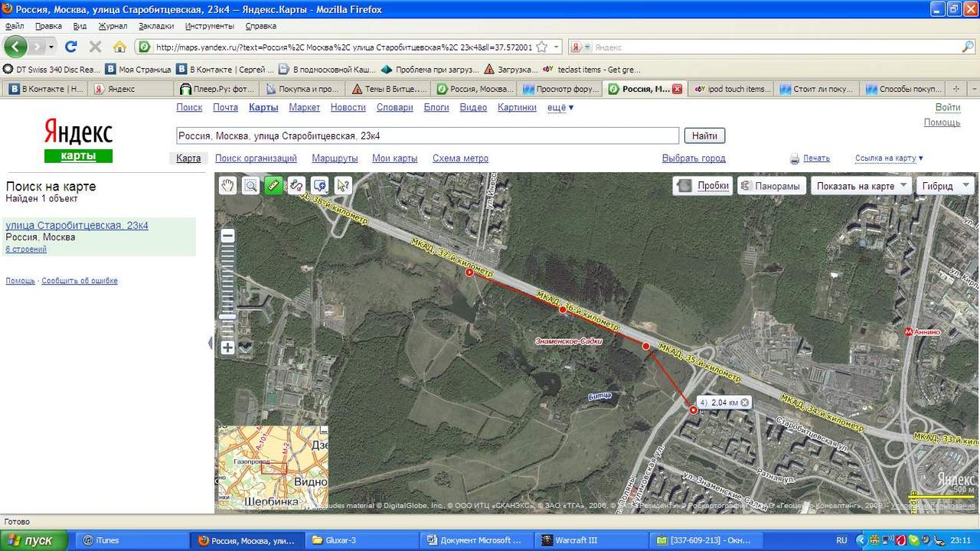This screenshot has height=551, width=980.
Task: Click the search magnifier in Yandex search box
Action: (x=968, y=47)
